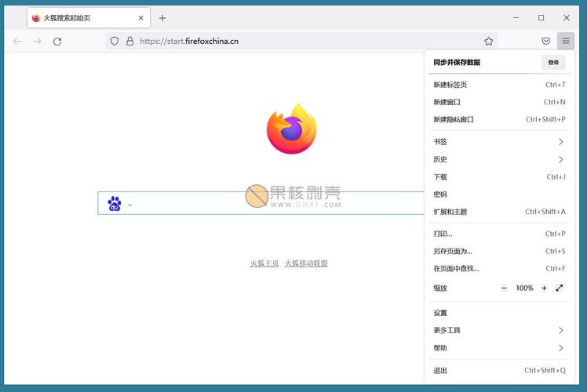
Task: Click the shield tracking protection icon
Action: [115, 41]
